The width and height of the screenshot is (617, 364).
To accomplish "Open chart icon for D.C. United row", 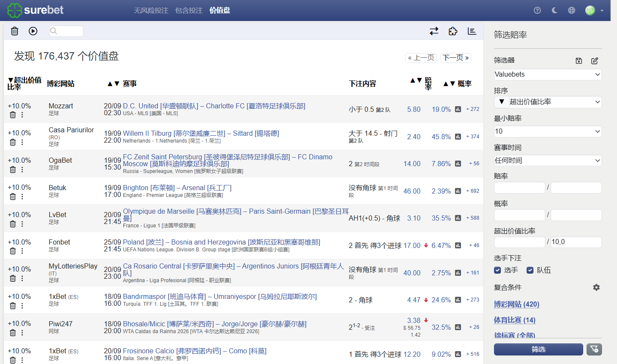I will click(458, 109).
